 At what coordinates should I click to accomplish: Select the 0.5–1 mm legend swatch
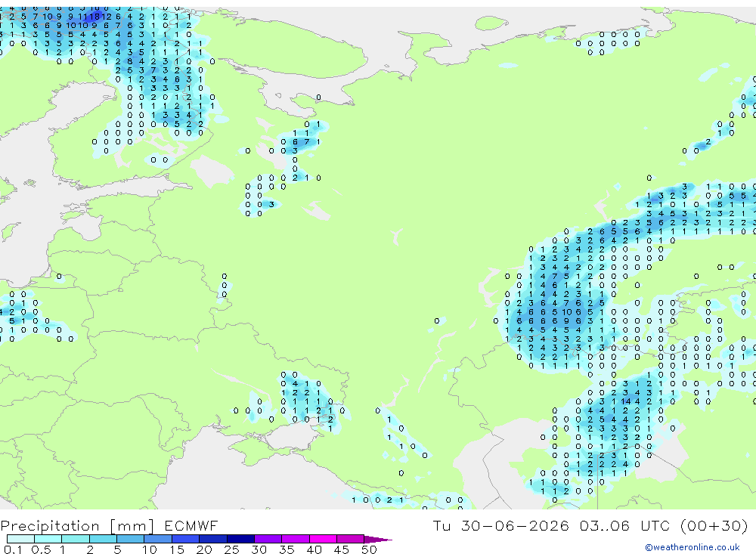point(48,539)
